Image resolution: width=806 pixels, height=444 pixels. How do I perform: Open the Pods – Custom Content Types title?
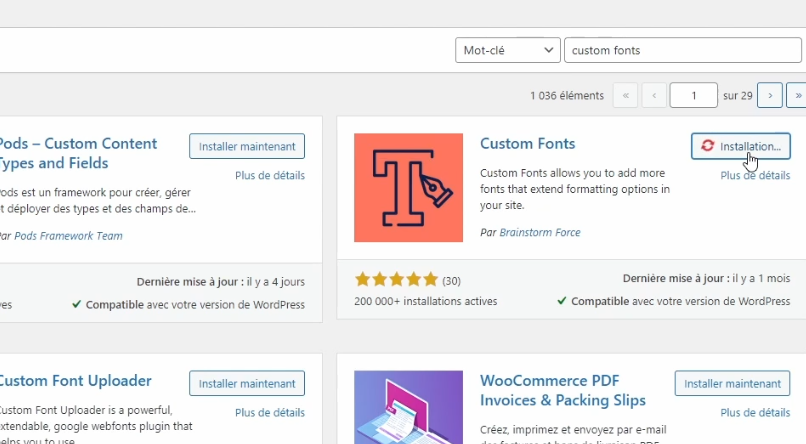pos(78,153)
